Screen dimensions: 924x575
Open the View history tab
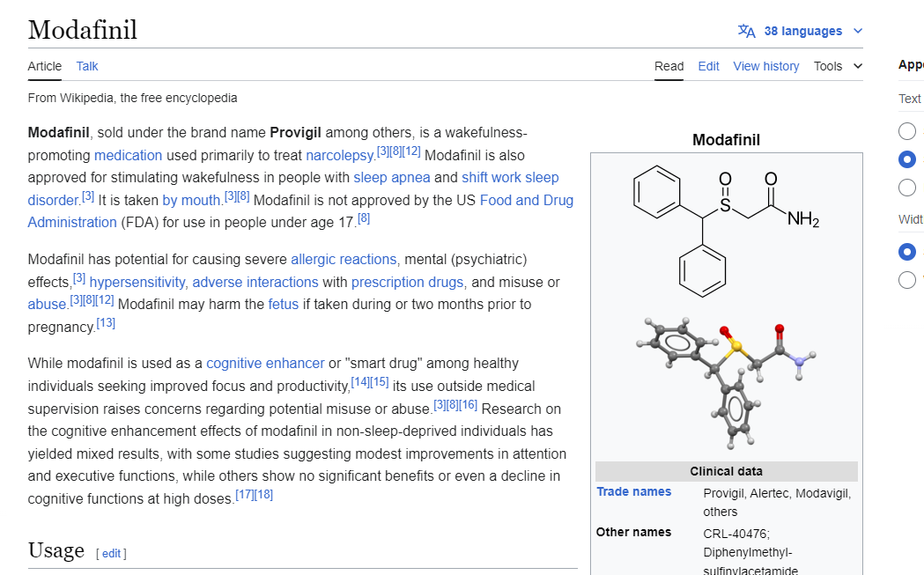tap(766, 66)
